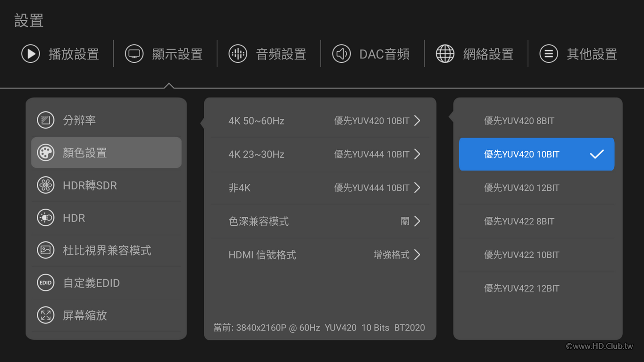The width and height of the screenshot is (644, 362).
Task: Click 增強格式 value of HDMI signal format
Action: [392, 255]
